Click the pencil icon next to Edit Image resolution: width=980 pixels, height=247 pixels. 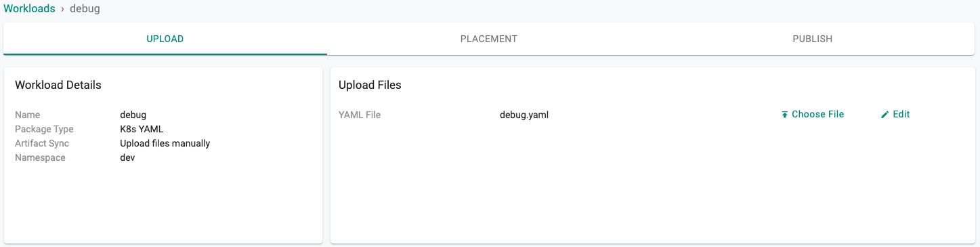(x=885, y=115)
